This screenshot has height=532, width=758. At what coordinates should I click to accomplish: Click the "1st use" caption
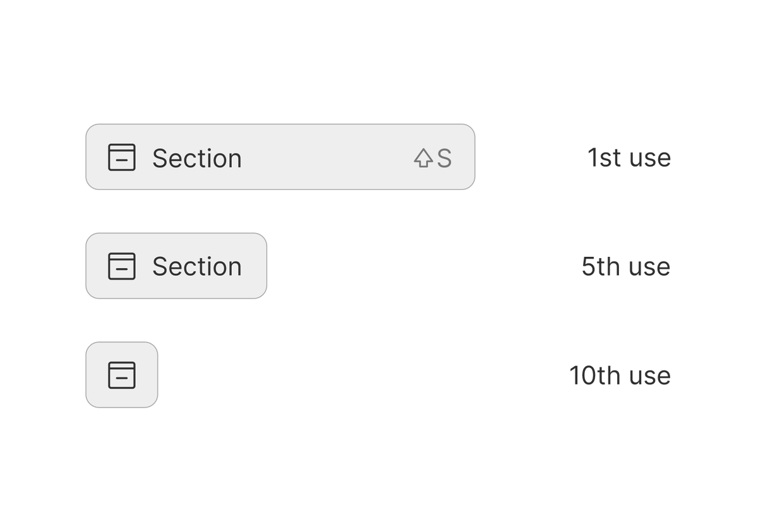pos(629,157)
